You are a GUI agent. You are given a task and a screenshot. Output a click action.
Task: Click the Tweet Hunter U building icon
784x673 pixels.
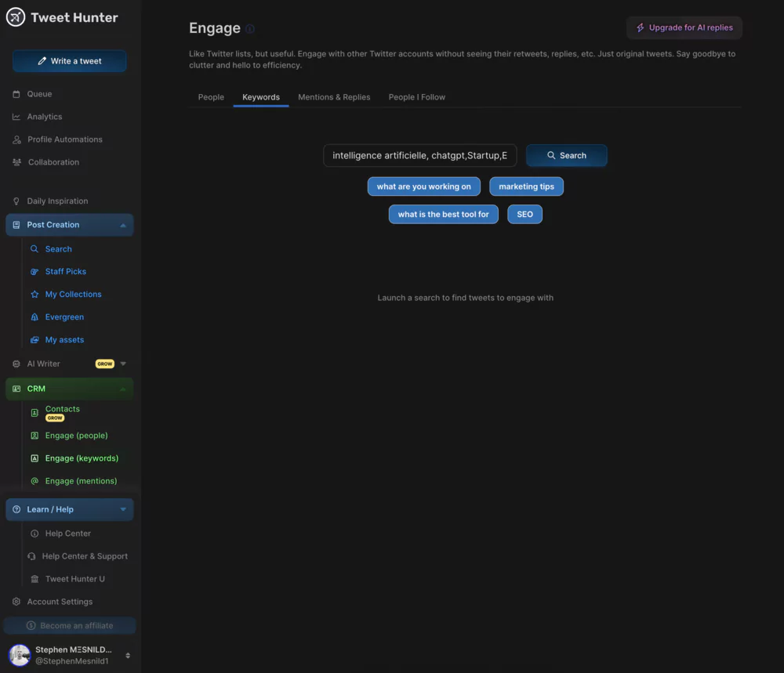tap(34, 579)
